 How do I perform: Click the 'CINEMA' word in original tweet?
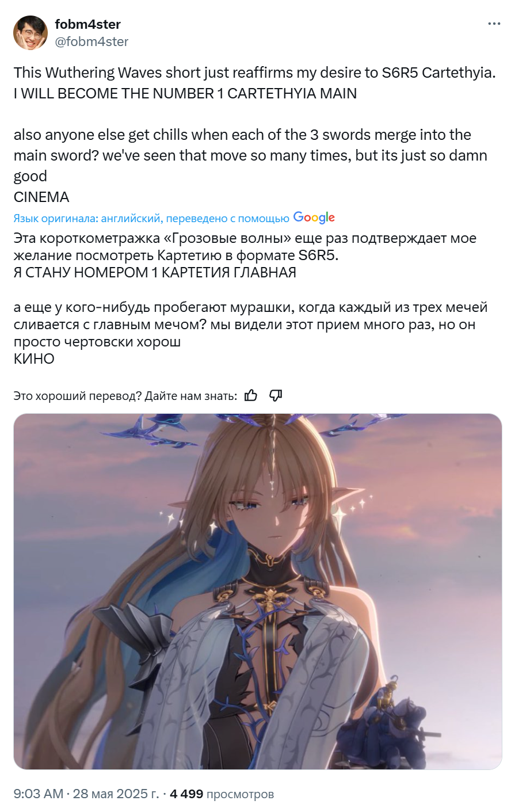pos(41,197)
